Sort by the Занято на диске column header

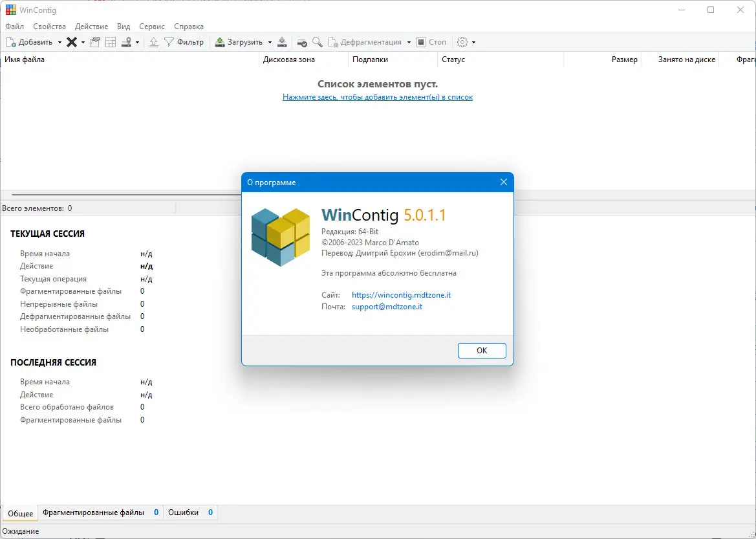pos(680,60)
